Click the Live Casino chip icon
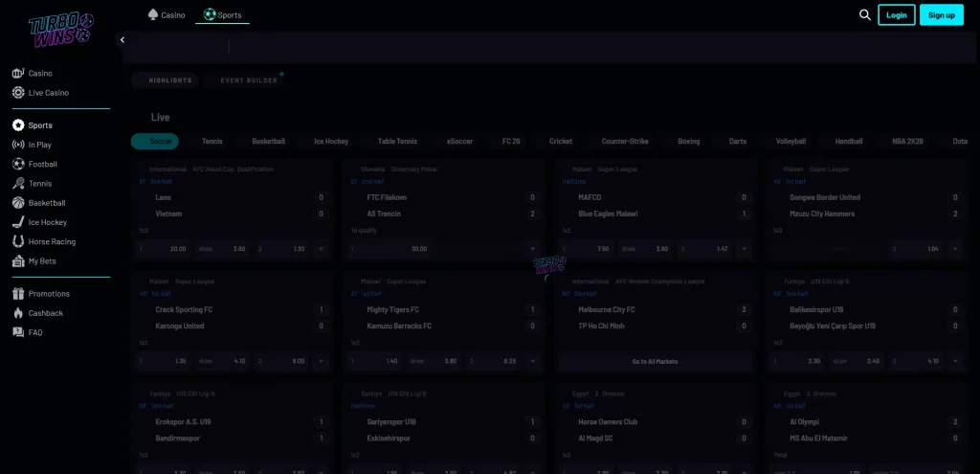The height and width of the screenshot is (474, 980). coord(18,93)
